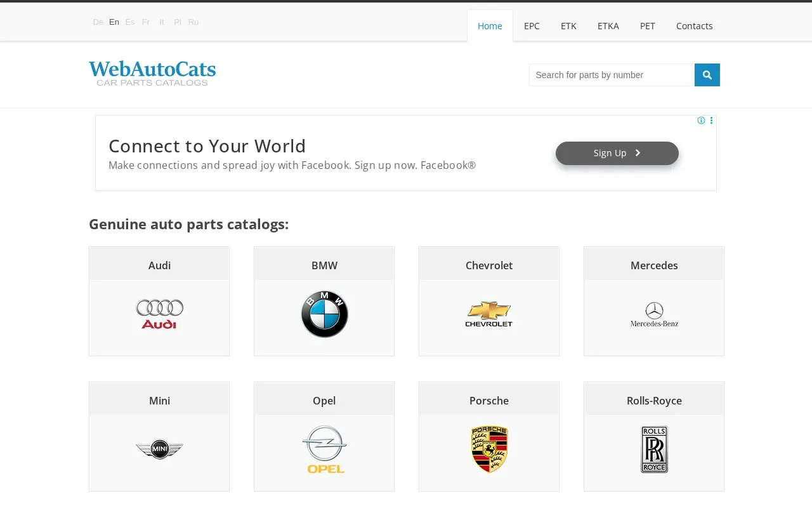Switch language to Fr
The height and width of the screenshot is (508, 812).
(146, 22)
